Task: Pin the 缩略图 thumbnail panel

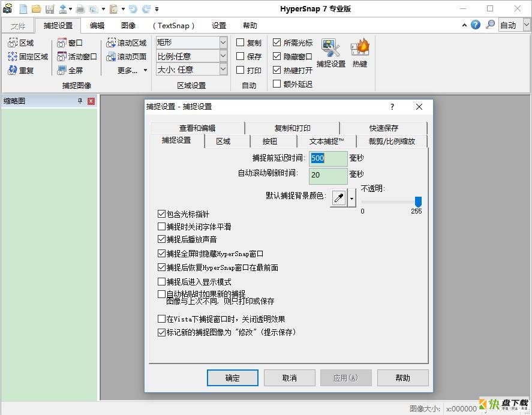Action: pos(80,101)
